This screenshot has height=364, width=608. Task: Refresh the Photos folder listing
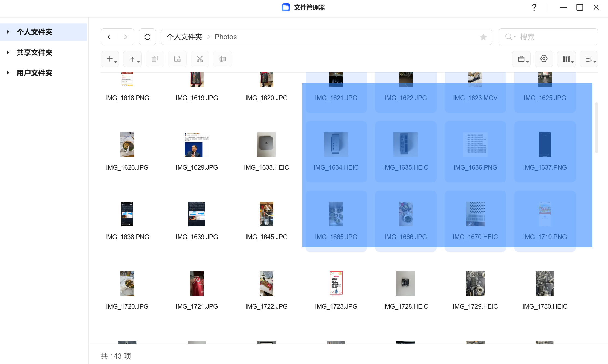pos(147,37)
